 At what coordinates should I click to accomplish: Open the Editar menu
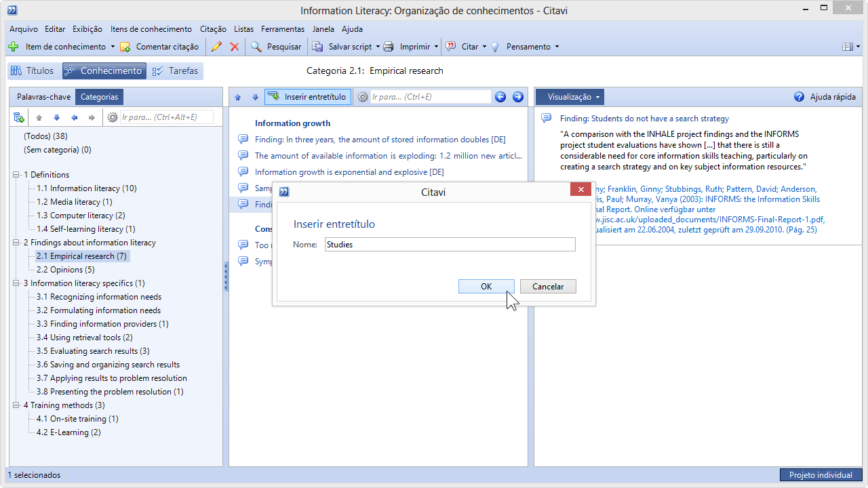tap(55, 29)
